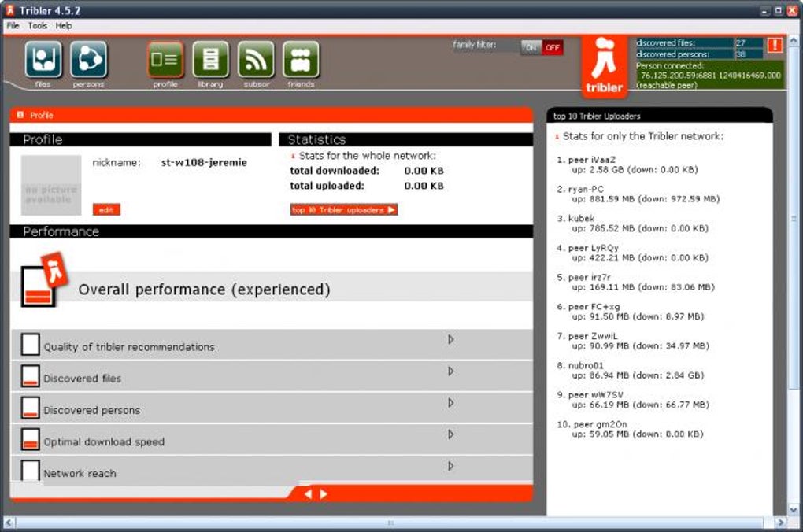Open the Help menu

click(64, 26)
